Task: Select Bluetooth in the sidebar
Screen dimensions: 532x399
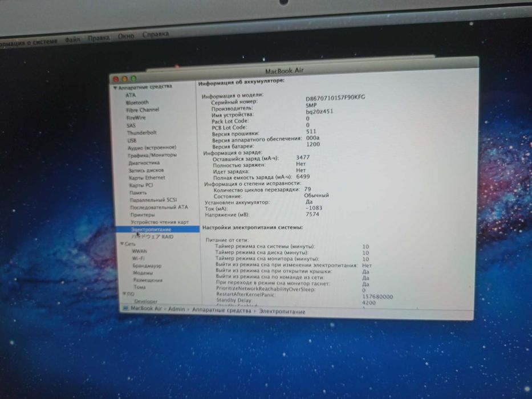Action: [137, 103]
